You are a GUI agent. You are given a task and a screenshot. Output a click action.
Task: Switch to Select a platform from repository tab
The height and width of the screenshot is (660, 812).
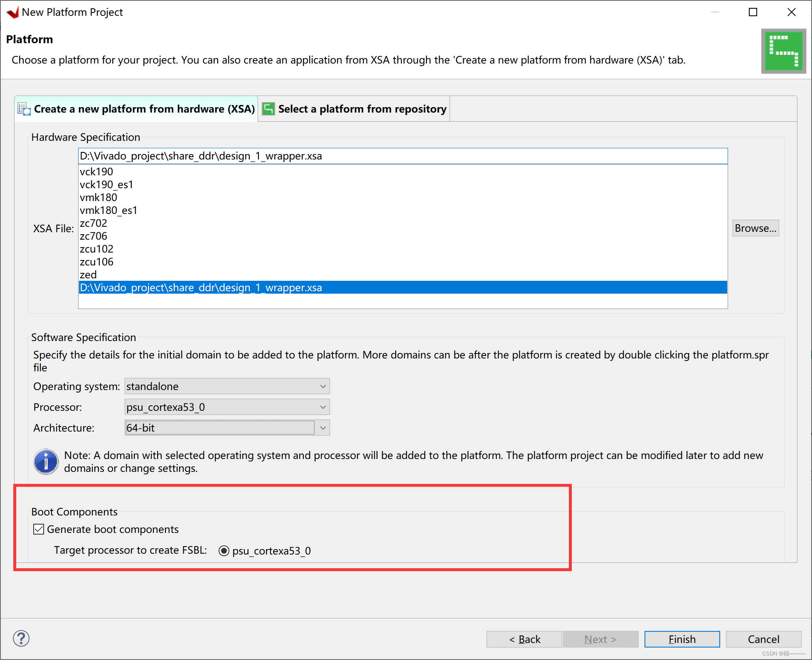pyautogui.click(x=362, y=109)
